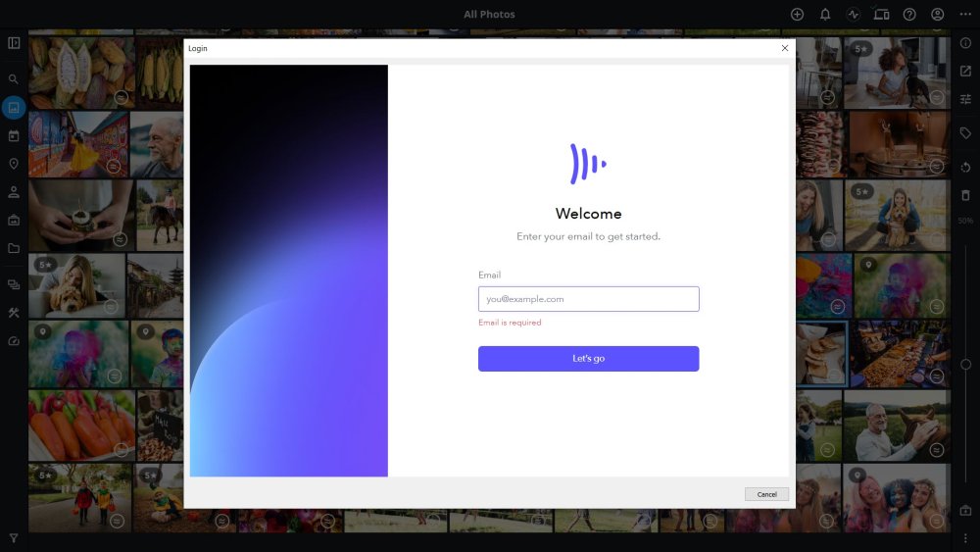Screen dimensions: 980x552
Task: Click the briefcase icon in right sidebar
Action: (x=965, y=511)
